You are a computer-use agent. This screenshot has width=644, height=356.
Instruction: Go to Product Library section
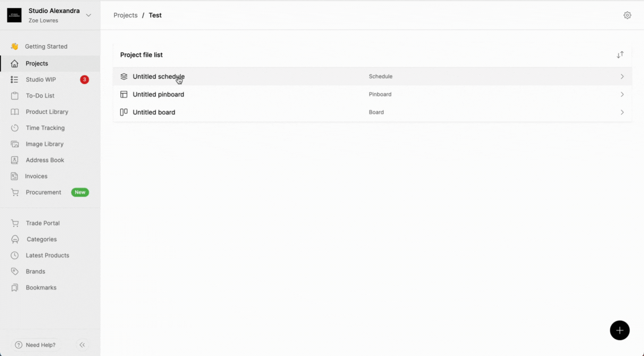[x=47, y=112]
